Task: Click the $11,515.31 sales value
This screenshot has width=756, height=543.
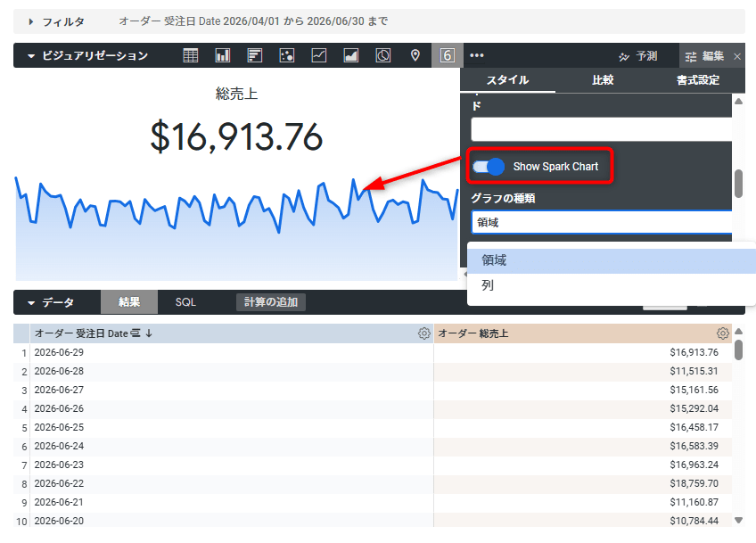Action: 694,371
